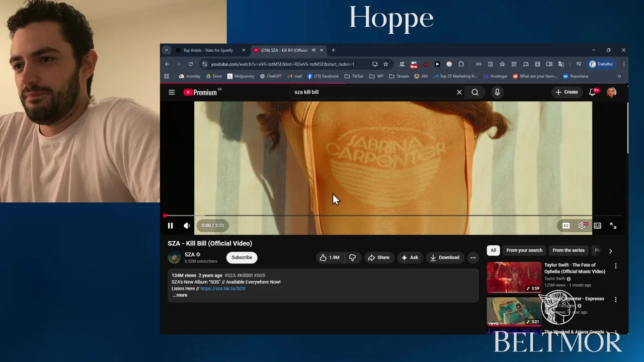Open the player settings gear
Image resolution: width=644 pixels, height=362 pixels.
coord(582,226)
